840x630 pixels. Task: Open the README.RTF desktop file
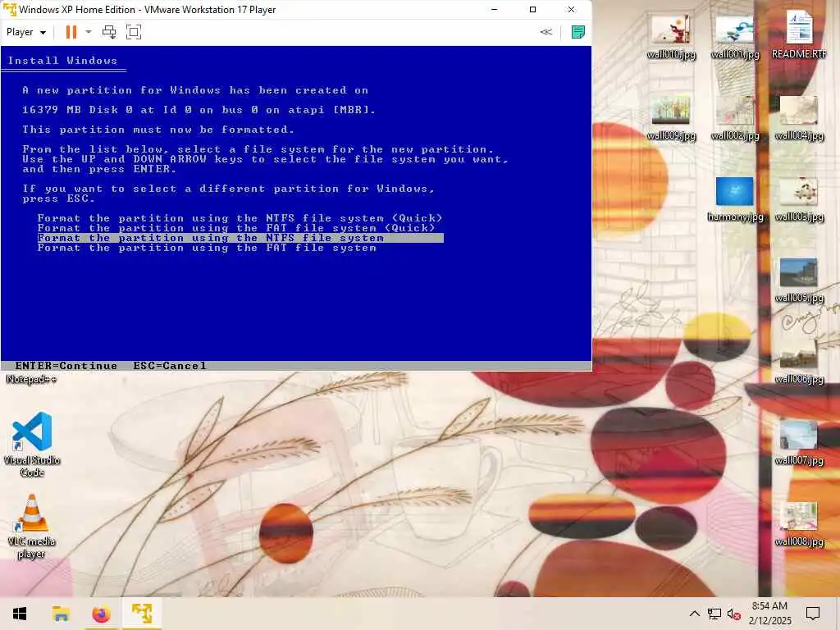799,35
